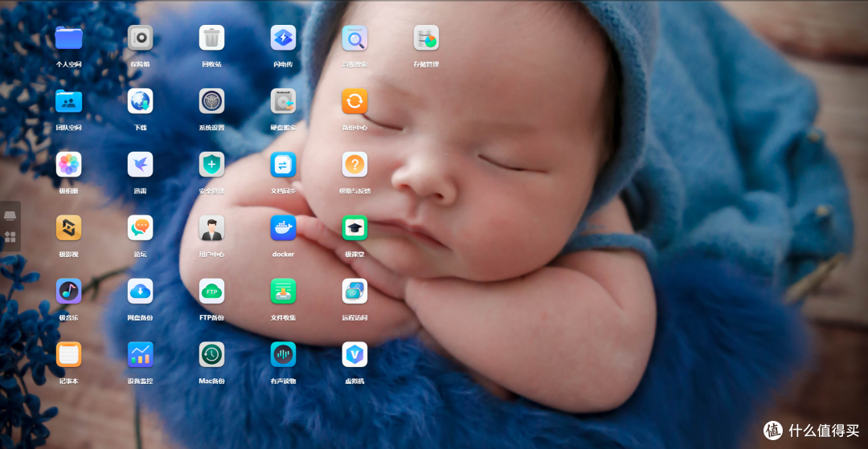Launch the 极音乐 music app
The height and width of the screenshot is (449, 868).
(x=68, y=291)
